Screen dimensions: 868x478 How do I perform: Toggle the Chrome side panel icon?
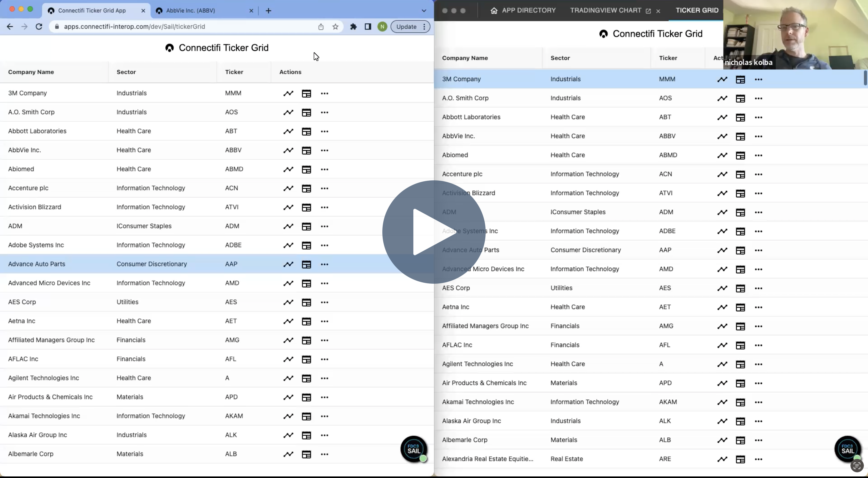[368, 27]
